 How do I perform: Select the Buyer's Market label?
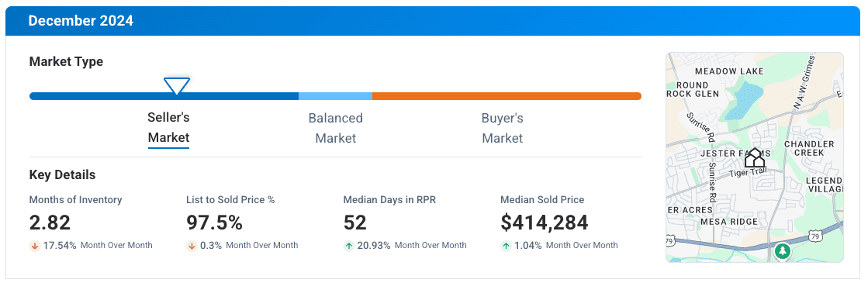tap(502, 128)
